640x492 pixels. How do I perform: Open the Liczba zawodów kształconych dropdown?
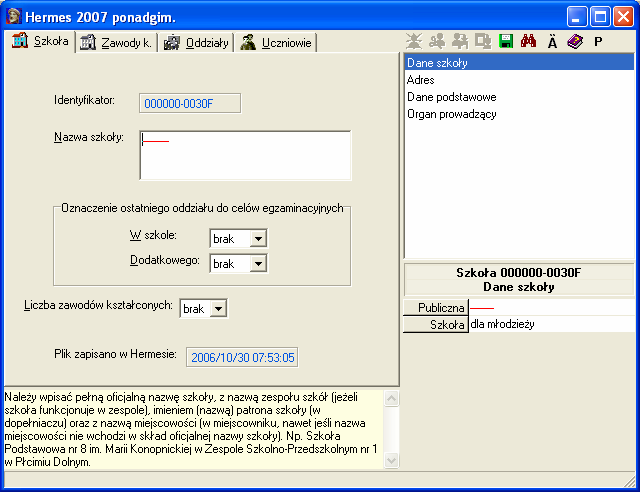[x=218, y=309]
